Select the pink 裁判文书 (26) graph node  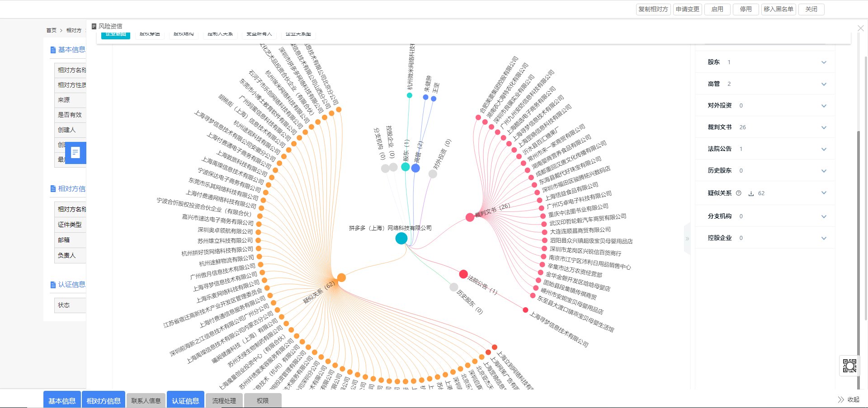point(470,217)
